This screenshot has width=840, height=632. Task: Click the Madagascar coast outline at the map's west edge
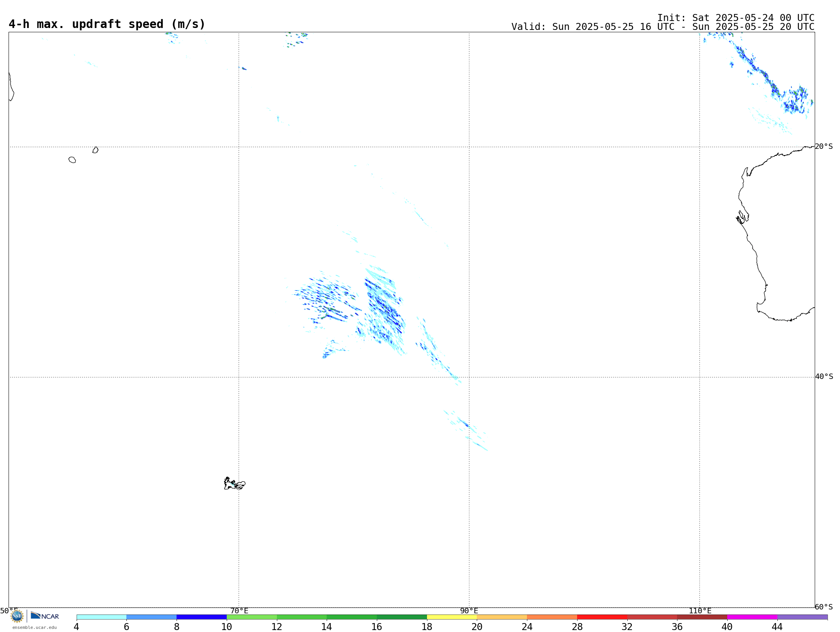[11, 87]
